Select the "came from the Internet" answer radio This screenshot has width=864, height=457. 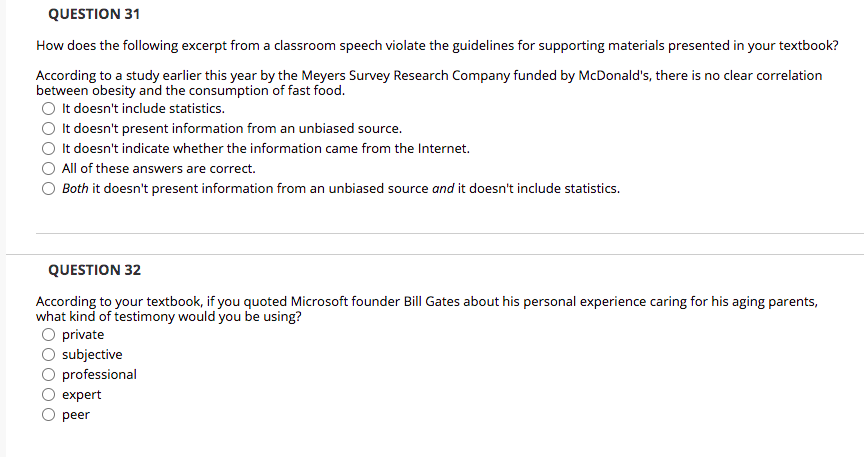[x=48, y=149]
